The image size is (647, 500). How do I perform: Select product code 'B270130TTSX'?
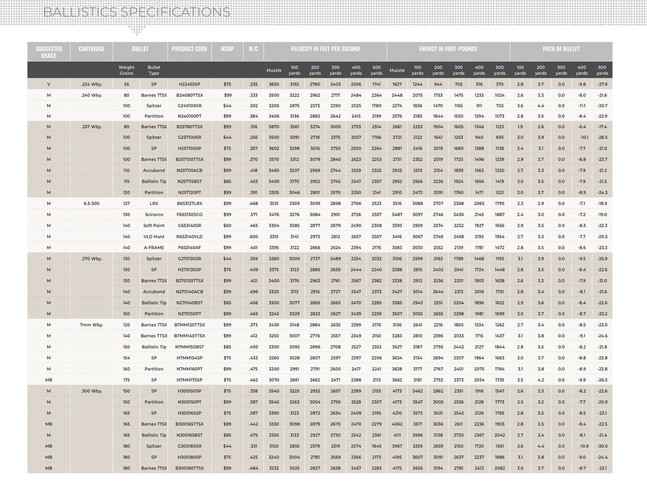coord(189,281)
